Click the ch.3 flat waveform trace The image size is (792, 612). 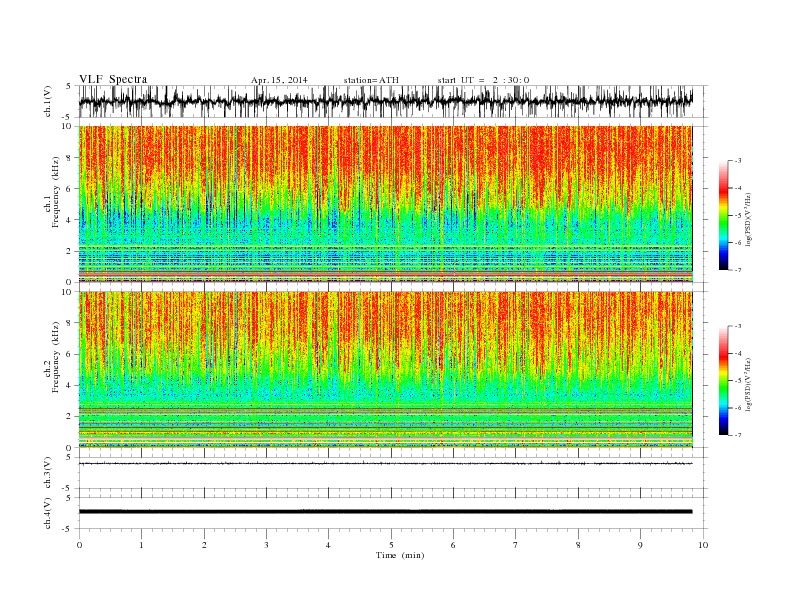tap(386, 464)
